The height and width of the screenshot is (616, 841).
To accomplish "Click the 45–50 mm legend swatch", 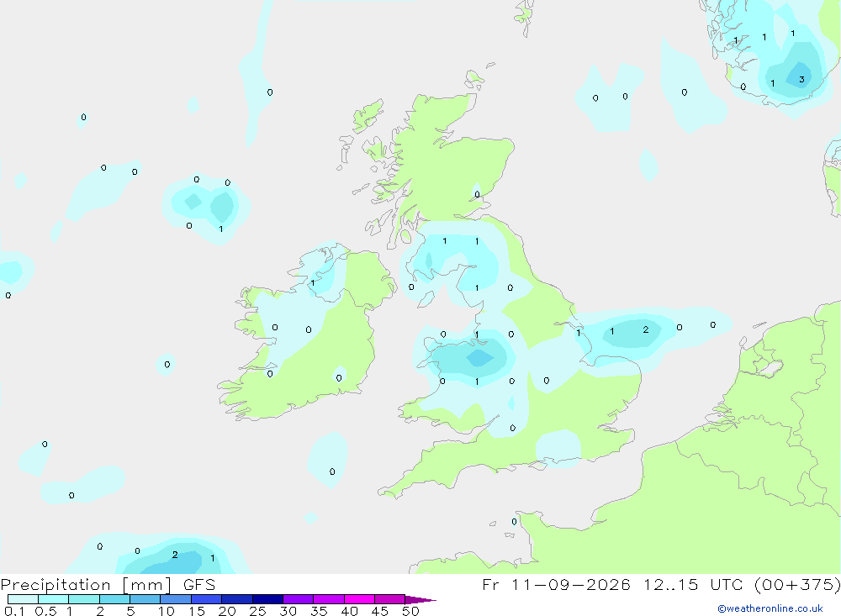I will pyautogui.click(x=390, y=599).
